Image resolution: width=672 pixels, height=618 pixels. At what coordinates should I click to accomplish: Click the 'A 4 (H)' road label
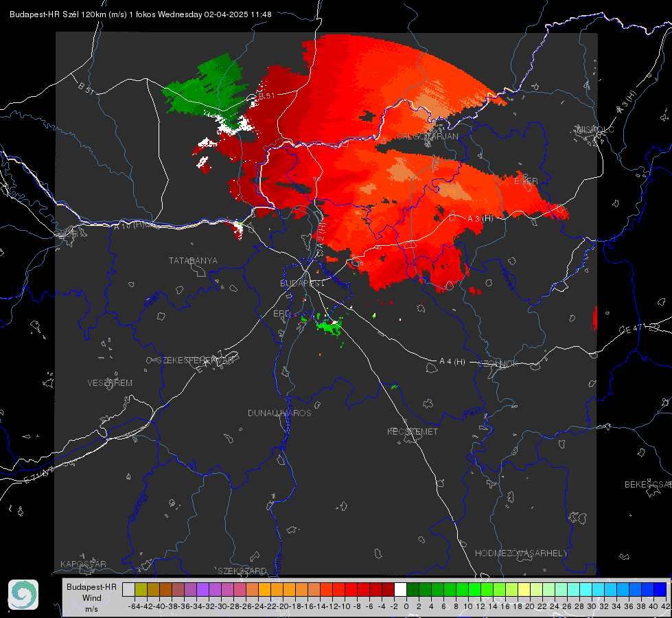point(452,362)
